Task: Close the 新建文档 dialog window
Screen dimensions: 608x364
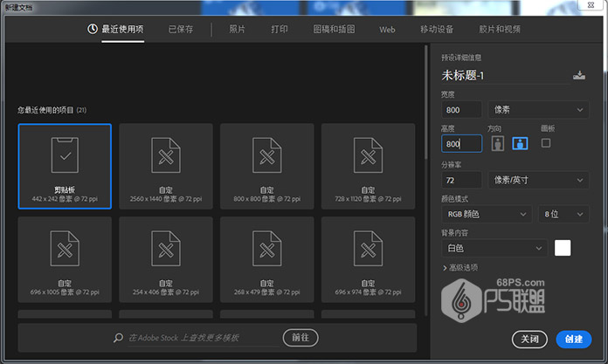Action: coord(591,5)
